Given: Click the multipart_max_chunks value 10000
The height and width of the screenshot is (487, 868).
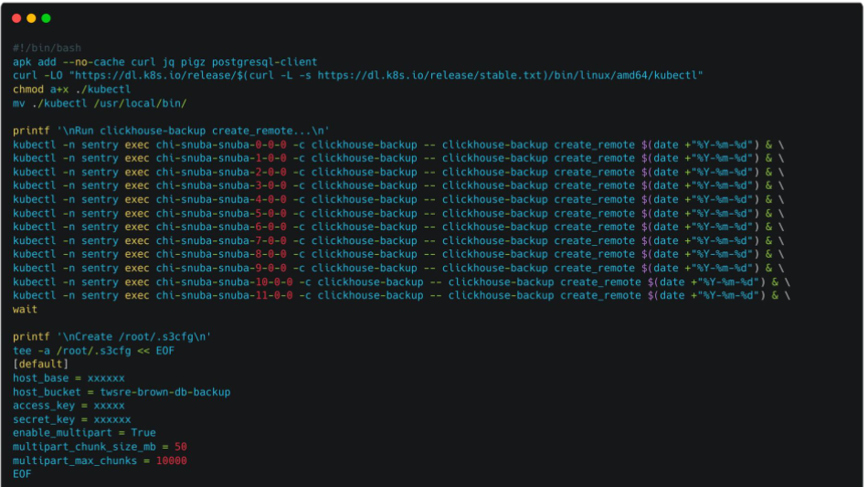Looking at the screenshot, I should pyautogui.click(x=171, y=461).
